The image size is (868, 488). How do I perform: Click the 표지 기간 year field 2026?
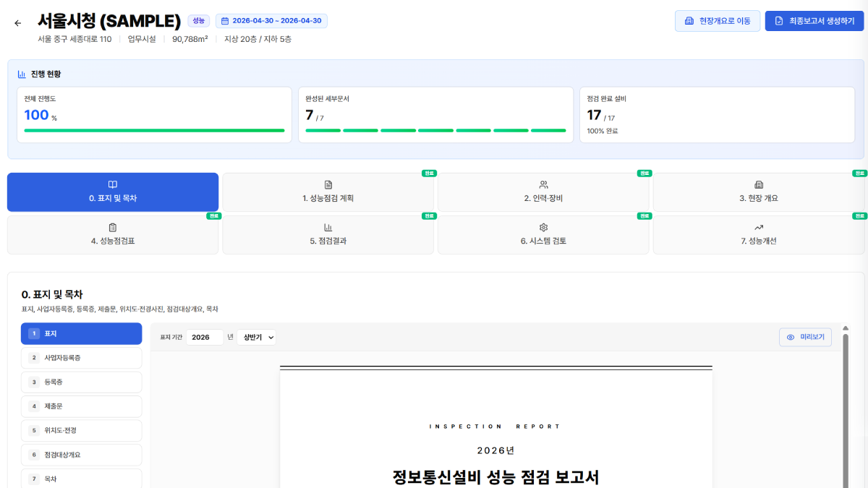pyautogui.click(x=205, y=337)
